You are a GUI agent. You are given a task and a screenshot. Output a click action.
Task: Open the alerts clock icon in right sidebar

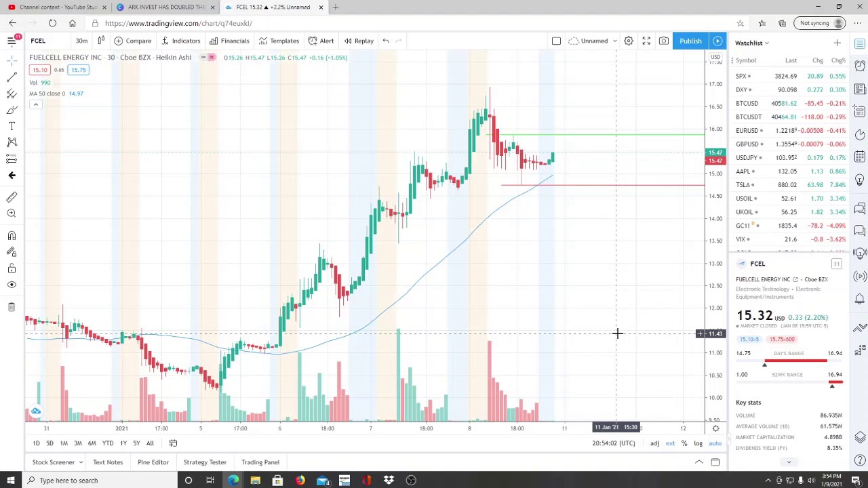860,66
